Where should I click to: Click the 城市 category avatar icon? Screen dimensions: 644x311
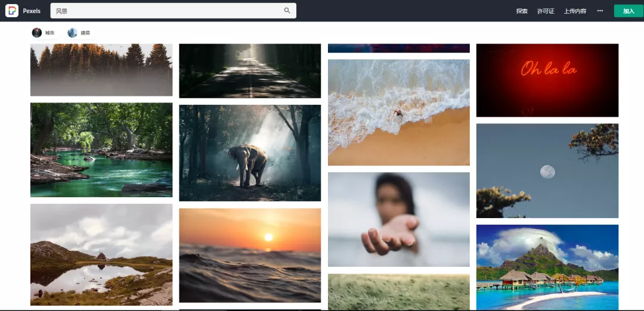[37, 33]
